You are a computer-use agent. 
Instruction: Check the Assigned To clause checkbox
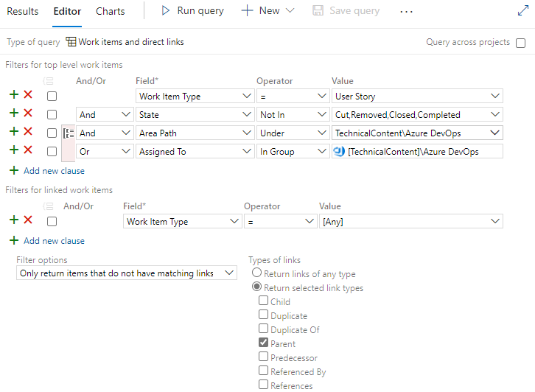pos(52,152)
